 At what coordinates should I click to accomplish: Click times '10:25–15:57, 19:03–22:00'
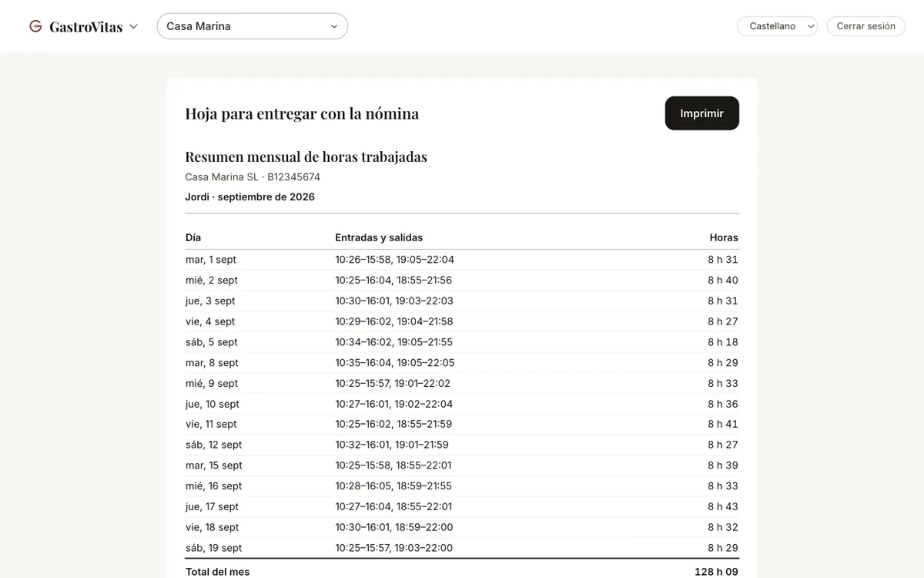394,548
